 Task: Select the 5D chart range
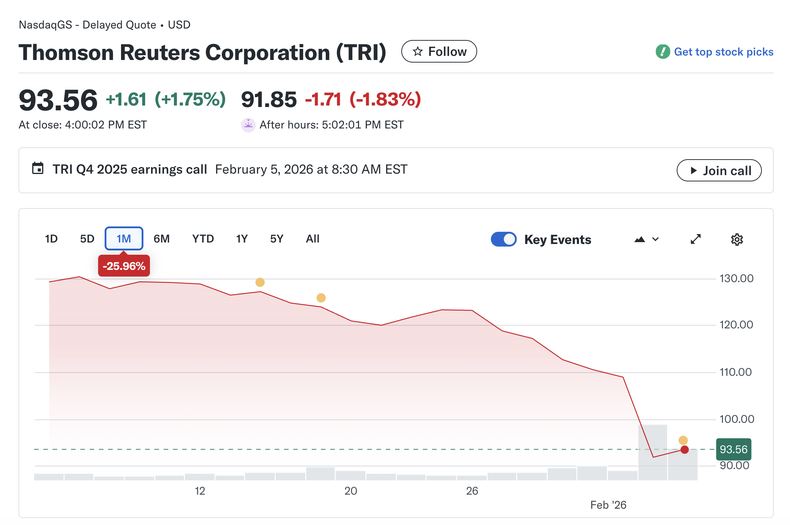coord(87,239)
